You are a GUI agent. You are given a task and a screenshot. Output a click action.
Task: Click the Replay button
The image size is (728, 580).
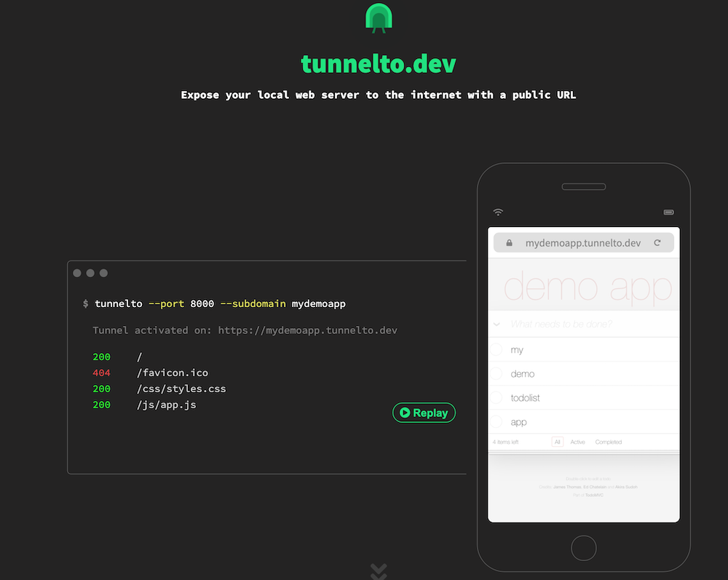click(x=424, y=413)
